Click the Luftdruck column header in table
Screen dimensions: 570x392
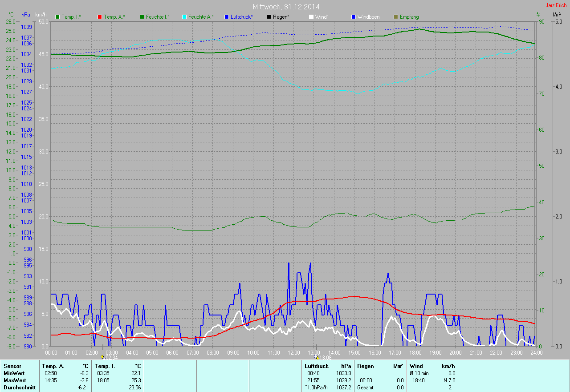tap(317, 366)
